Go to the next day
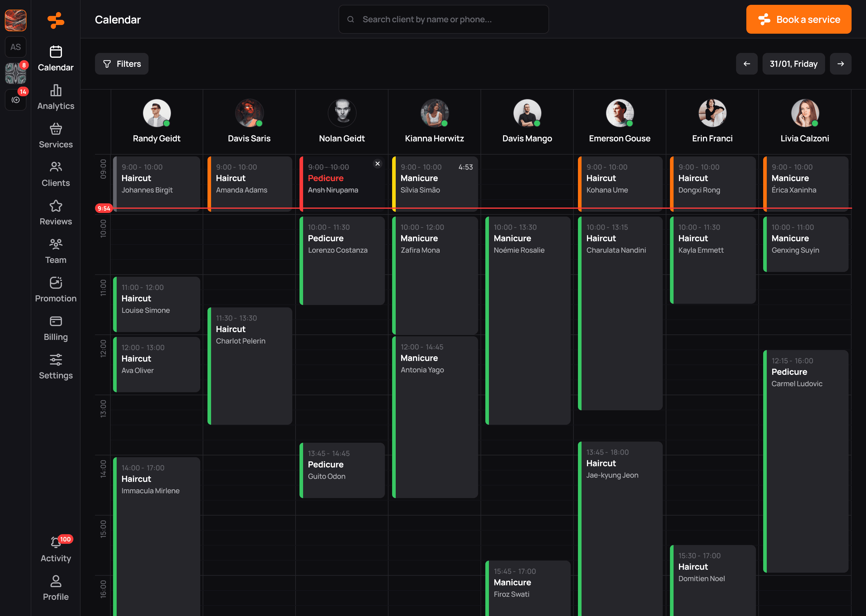The width and height of the screenshot is (866, 616). tap(840, 64)
